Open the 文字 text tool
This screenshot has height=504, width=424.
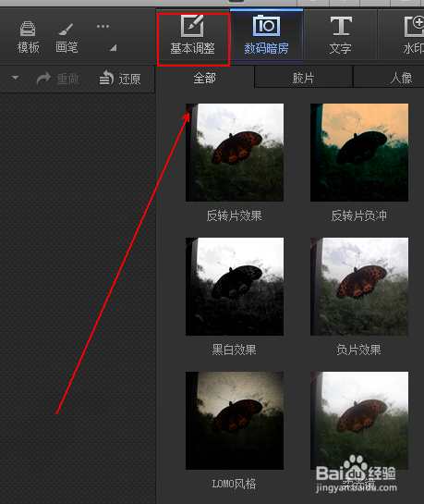click(340, 35)
